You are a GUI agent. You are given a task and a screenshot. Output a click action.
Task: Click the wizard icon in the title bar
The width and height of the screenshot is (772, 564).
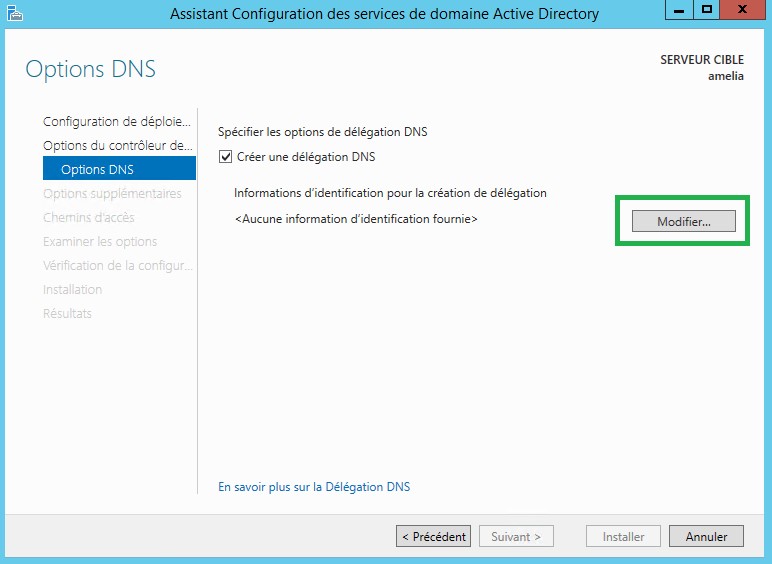pos(13,13)
